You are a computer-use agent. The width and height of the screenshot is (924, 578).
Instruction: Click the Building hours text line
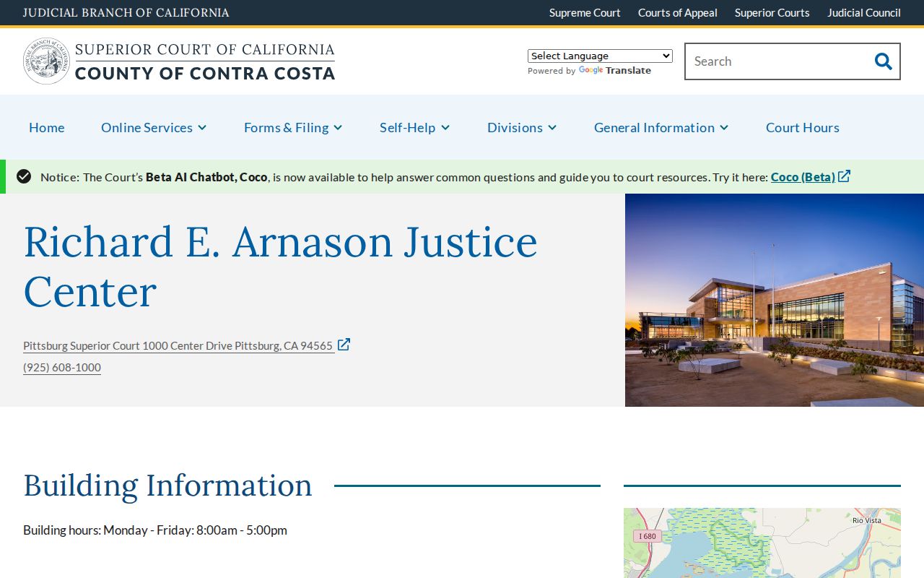coord(155,530)
